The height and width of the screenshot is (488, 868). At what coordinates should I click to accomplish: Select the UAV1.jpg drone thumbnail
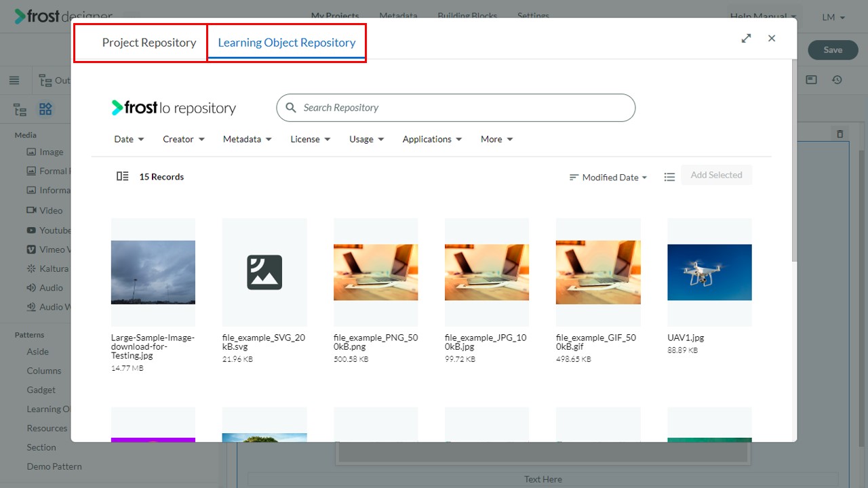click(709, 272)
